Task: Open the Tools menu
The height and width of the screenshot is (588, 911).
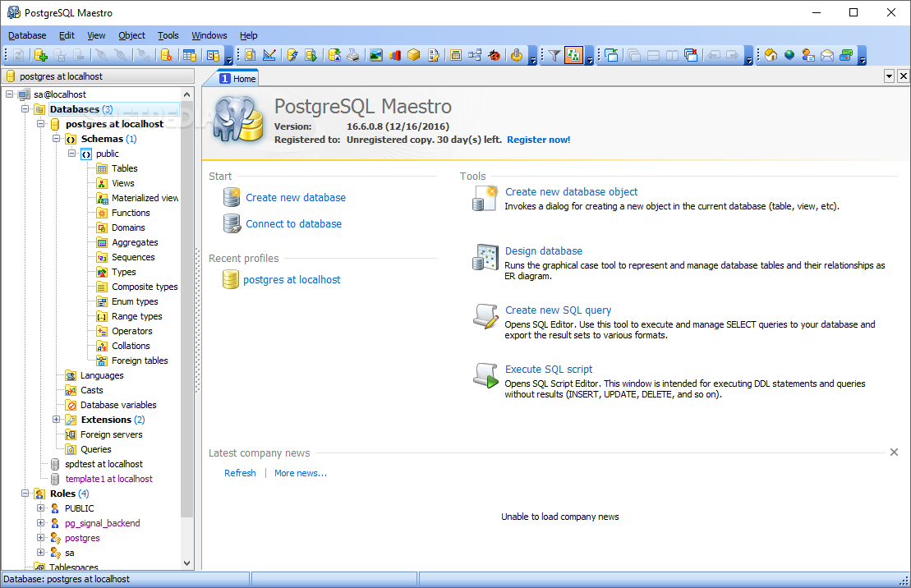Action: click(x=168, y=35)
